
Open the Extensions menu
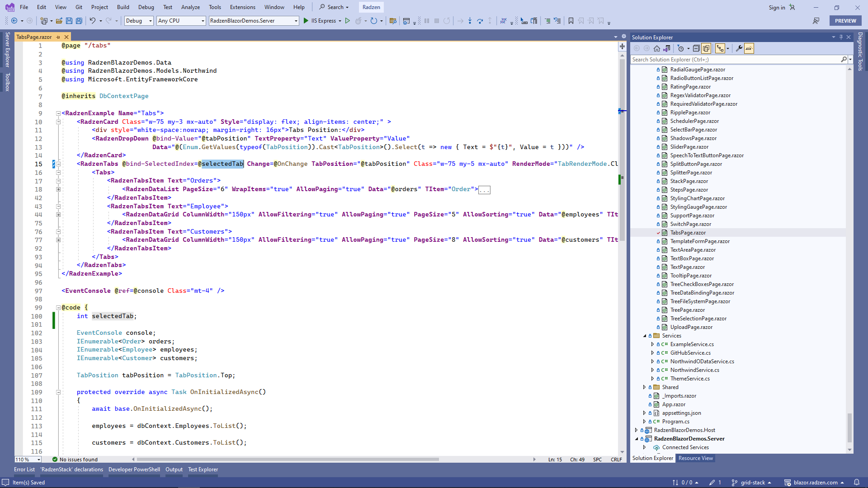pos(242,7)
